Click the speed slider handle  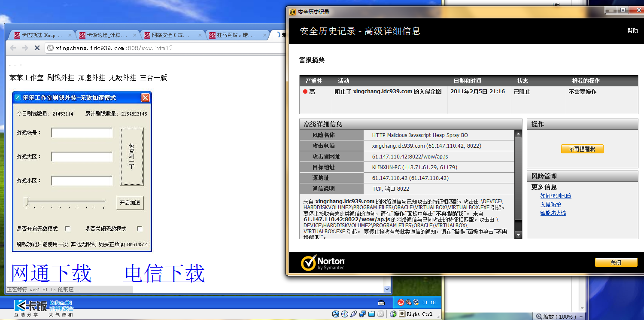[x=26, y=202]
